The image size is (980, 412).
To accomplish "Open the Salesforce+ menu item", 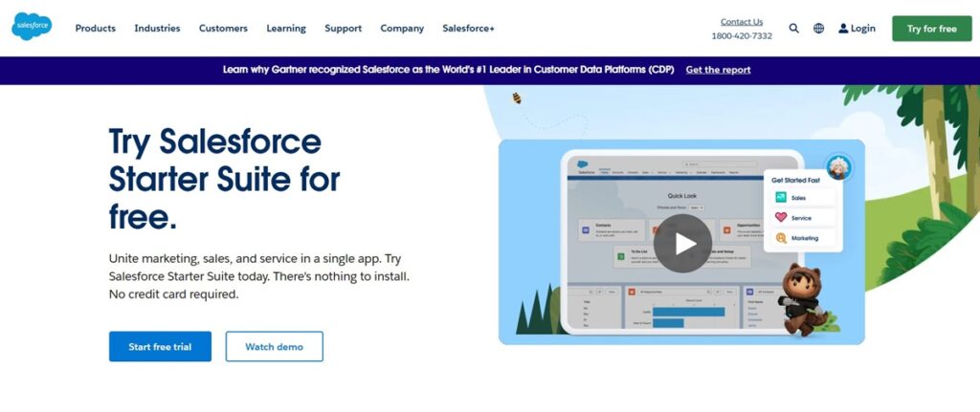I will coord(468,28).
